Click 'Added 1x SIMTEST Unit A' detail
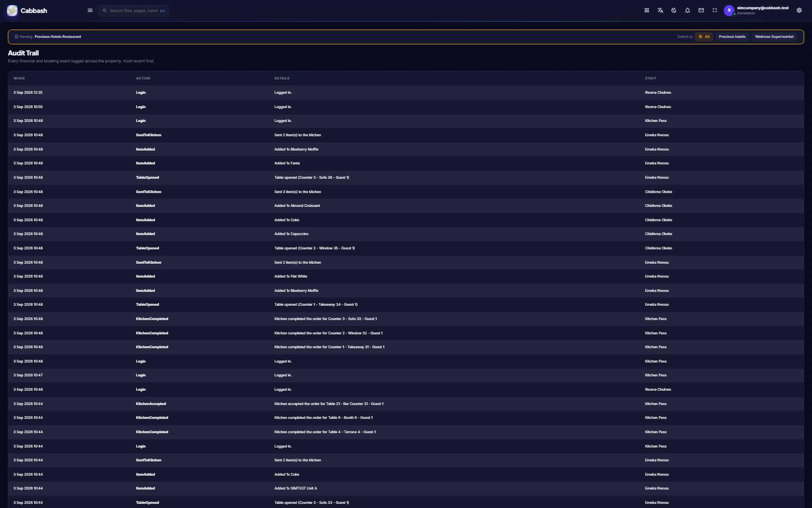 tap(296, 489)
